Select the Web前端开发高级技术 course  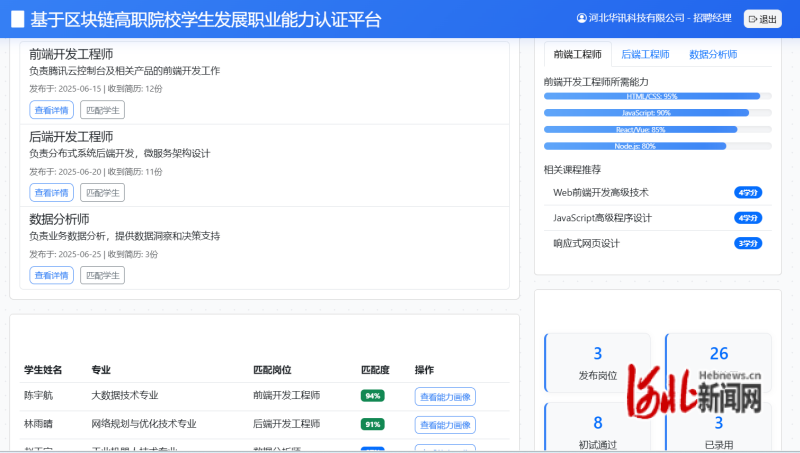[601, 192]
